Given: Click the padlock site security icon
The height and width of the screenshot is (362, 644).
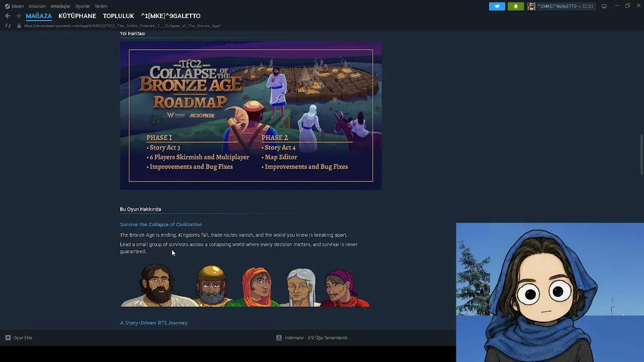Looking at the screenshot, I should click(19, 26).
